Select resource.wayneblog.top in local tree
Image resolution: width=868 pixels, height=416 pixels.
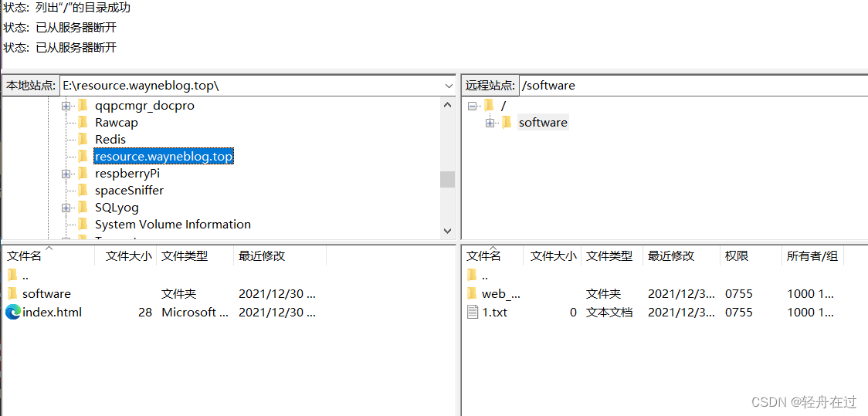click(x=163, y=157)
